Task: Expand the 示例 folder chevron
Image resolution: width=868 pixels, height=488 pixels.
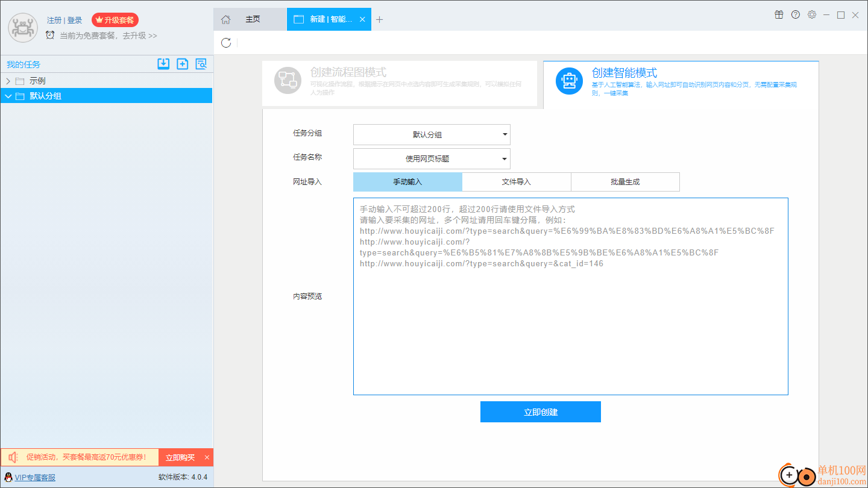Action: click(8, 81)
